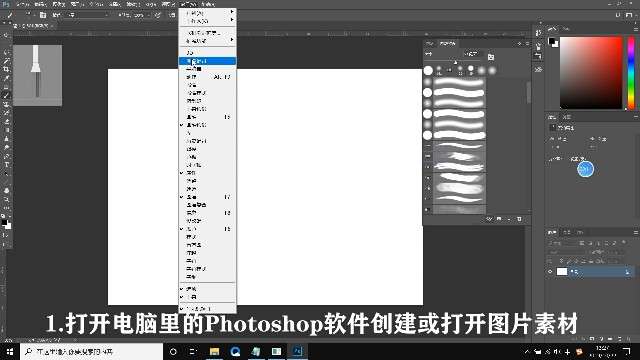Screen dimensions: 640x360
Task: Select the Zoom magnifier tool
Action: [7, 199]
